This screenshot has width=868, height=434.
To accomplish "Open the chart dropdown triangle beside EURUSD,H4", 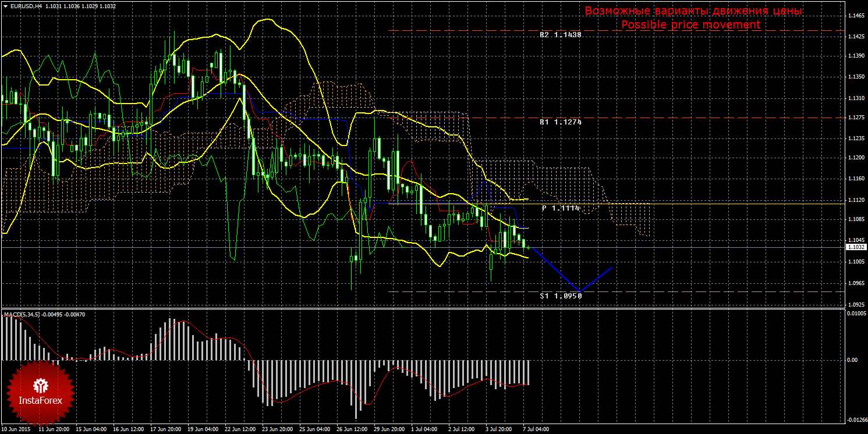I will (x=5, y=6).
